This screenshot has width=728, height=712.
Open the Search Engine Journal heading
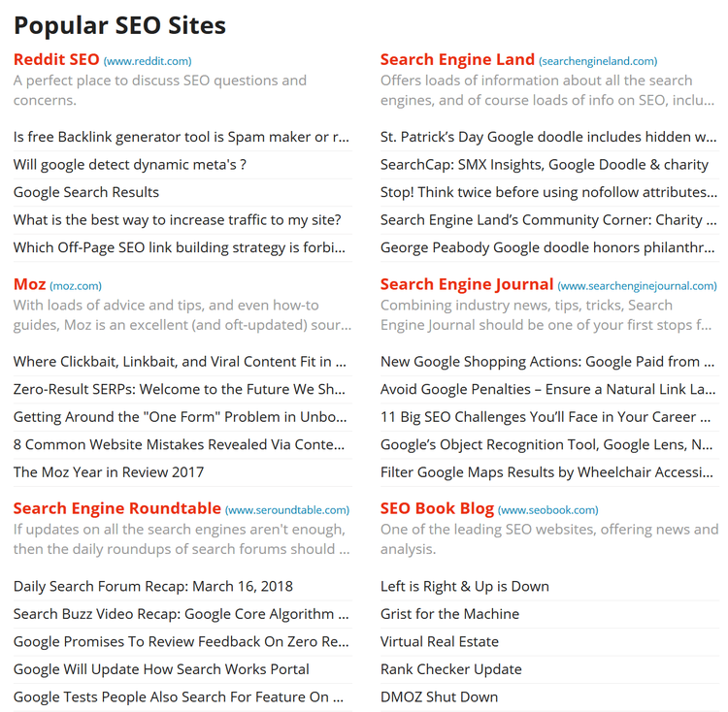point(467,284)
